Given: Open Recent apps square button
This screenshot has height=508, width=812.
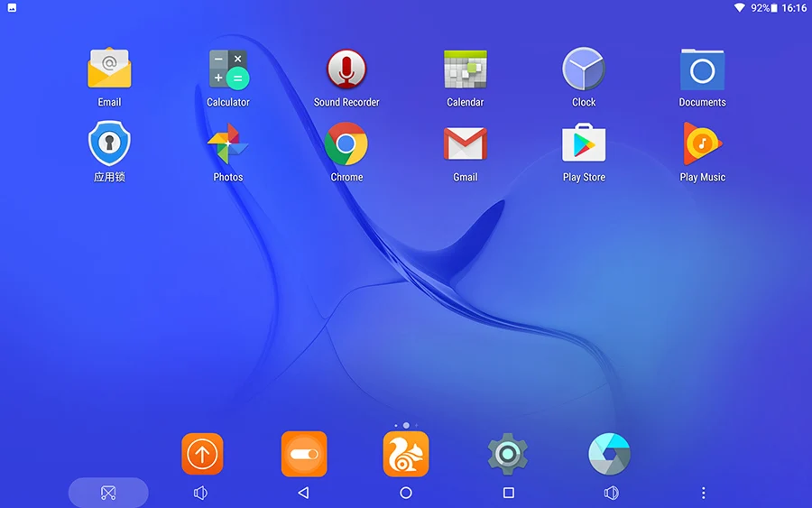Looking at the screenshot, I should point(509,493).
